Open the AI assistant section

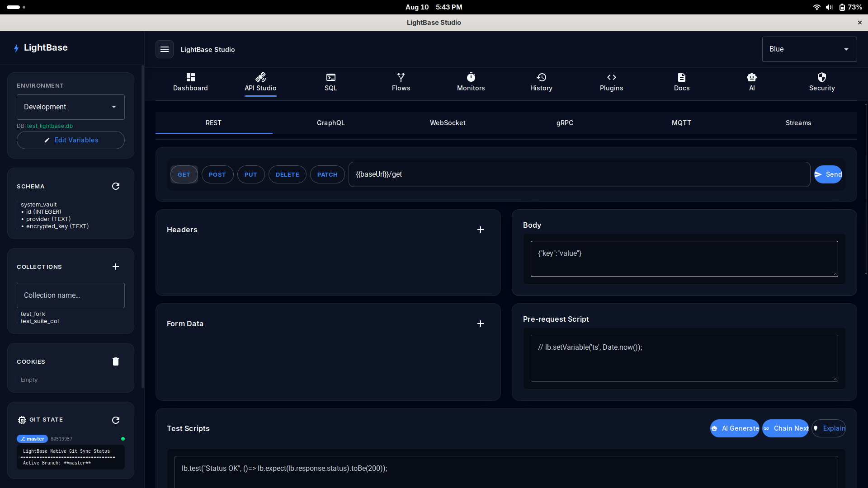point(752,82)
